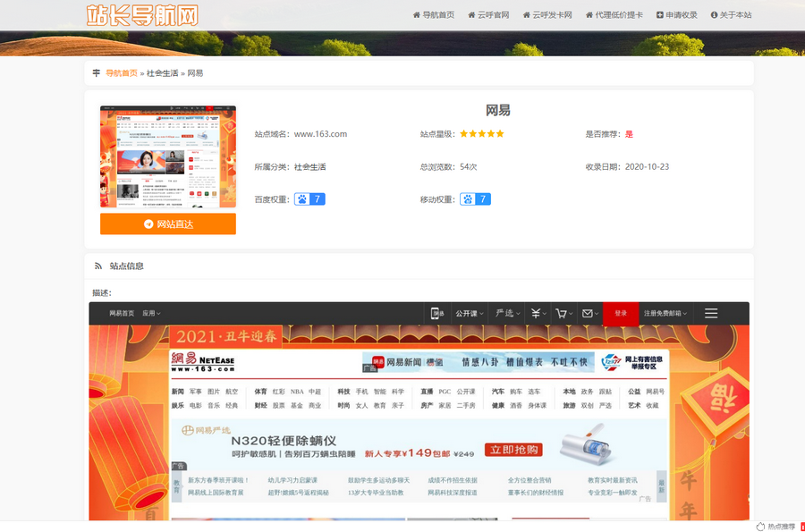
Task: Select the 新闻 channel tab
Action: 177,392
